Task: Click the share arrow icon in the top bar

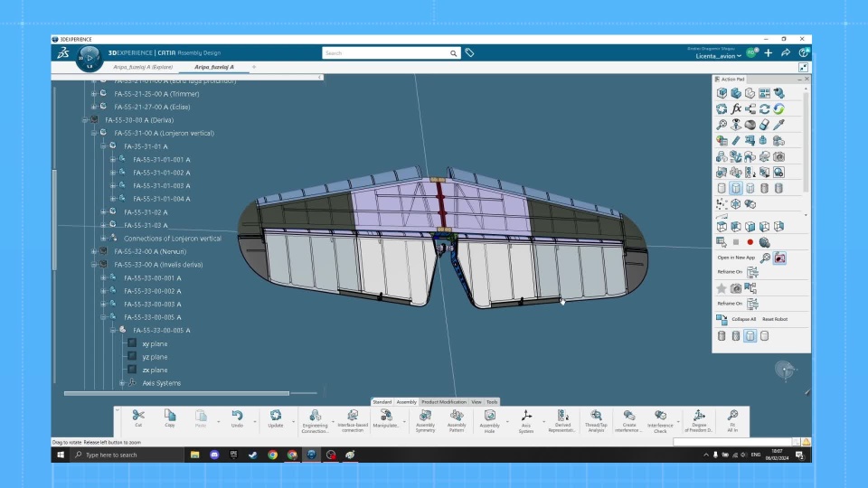Action: (786, 53)
